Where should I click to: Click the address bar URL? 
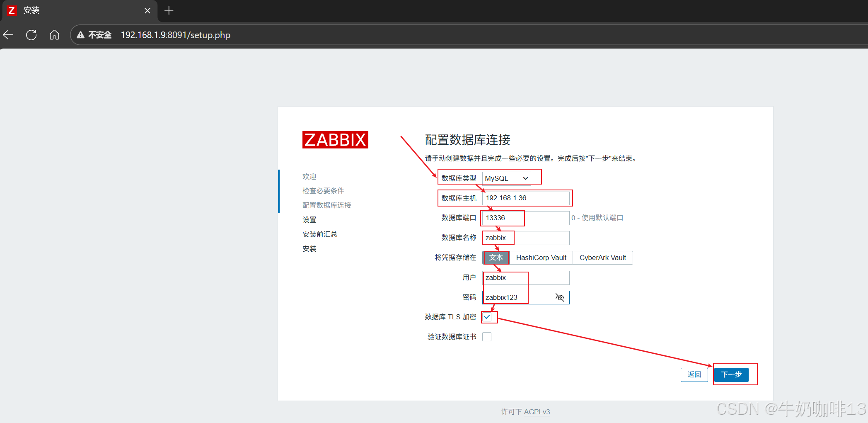(x=176, y=35)
